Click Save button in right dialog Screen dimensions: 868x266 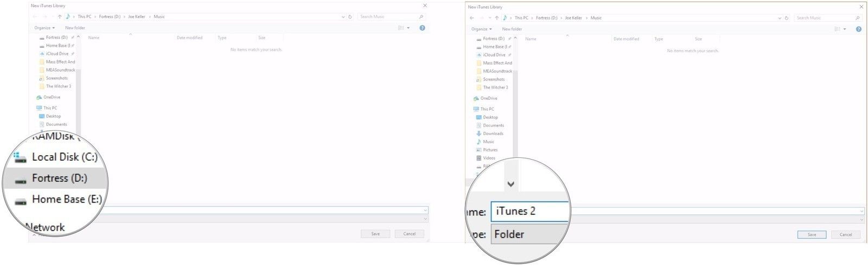pyautogui.click(x=812, y=235)
